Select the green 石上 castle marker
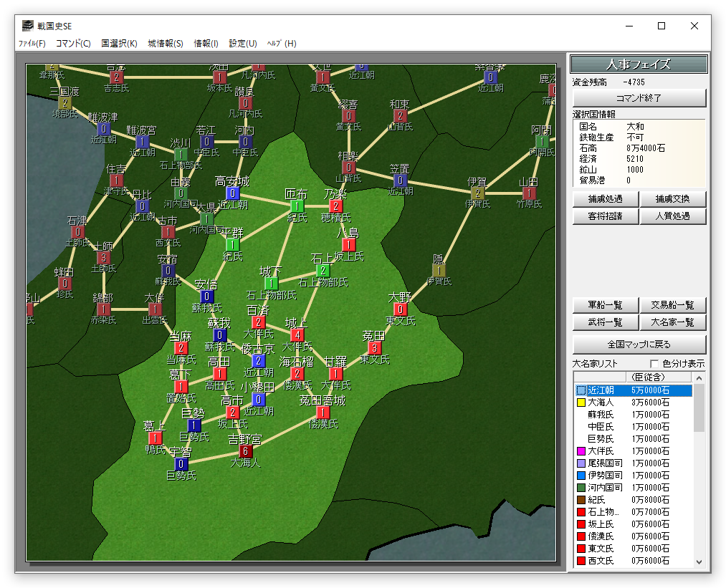726x588 pixels. pos(323,271)
